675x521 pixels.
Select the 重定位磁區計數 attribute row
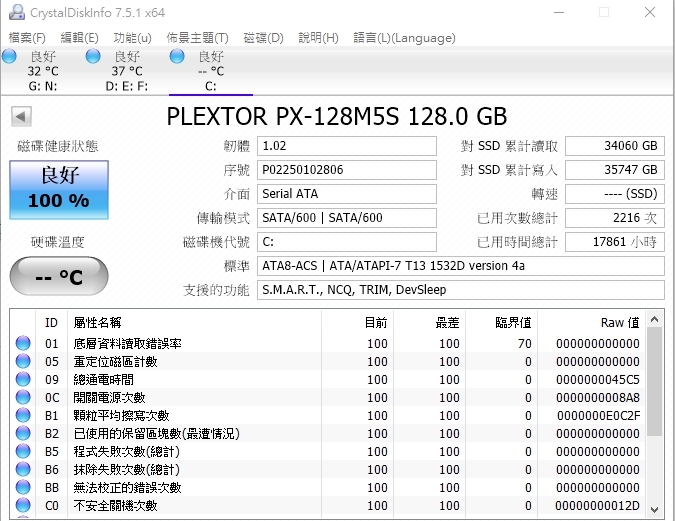(328, 361)
